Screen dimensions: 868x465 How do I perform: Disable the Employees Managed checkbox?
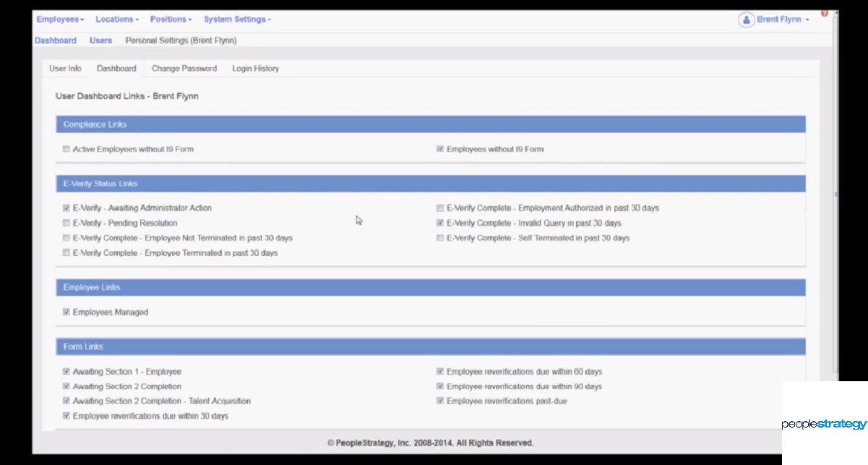coord(66,313)
